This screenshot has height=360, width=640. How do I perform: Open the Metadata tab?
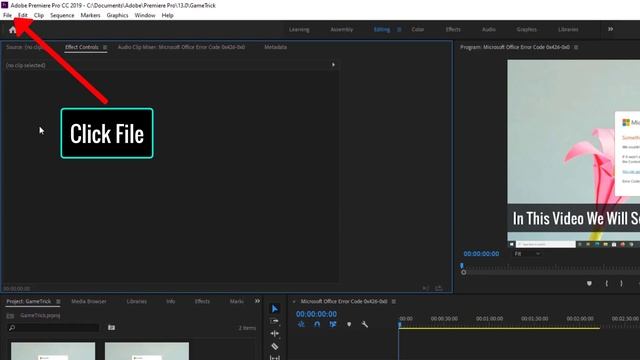(x=276, y=47)
